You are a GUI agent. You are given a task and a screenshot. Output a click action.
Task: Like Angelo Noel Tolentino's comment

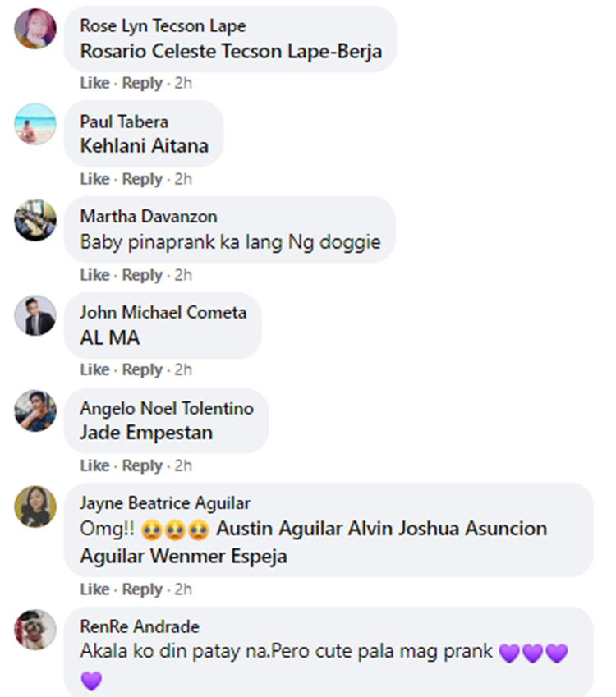point(94,465)
